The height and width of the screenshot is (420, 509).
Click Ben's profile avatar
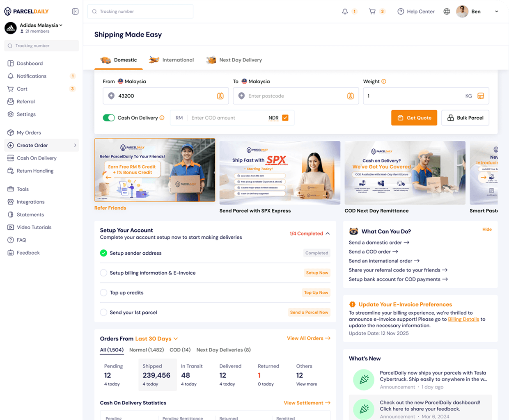462,11
